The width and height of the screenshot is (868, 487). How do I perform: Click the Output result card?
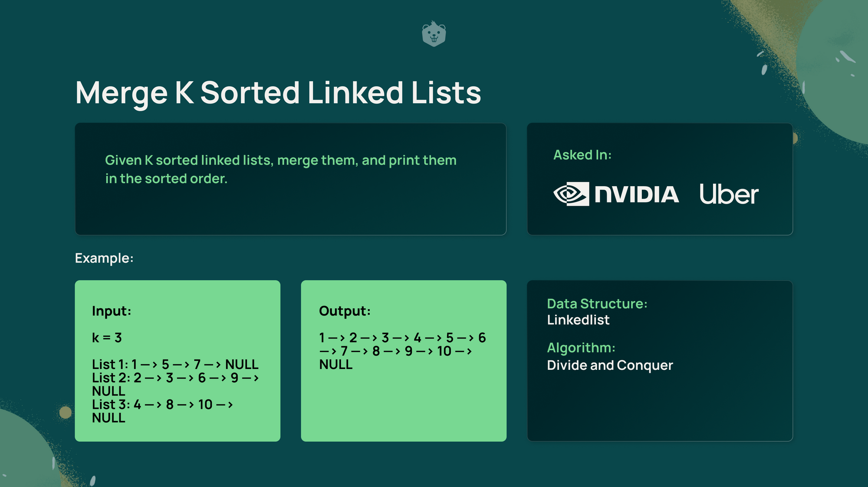(x=404, y=361)
